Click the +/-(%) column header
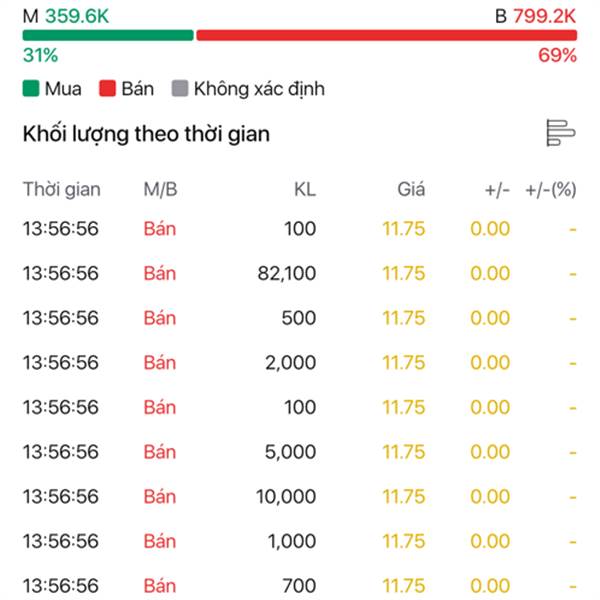Viewport: 600px width, 600px height. (551, 189)
